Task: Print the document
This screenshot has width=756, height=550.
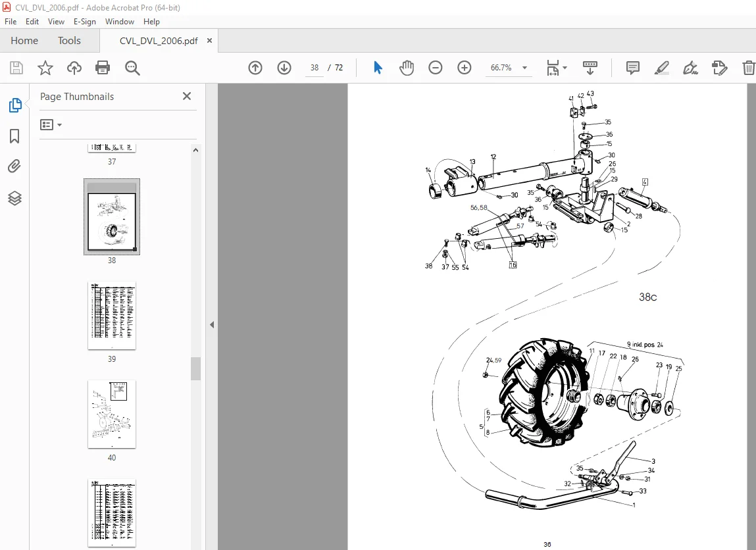Action: (103, 68)
